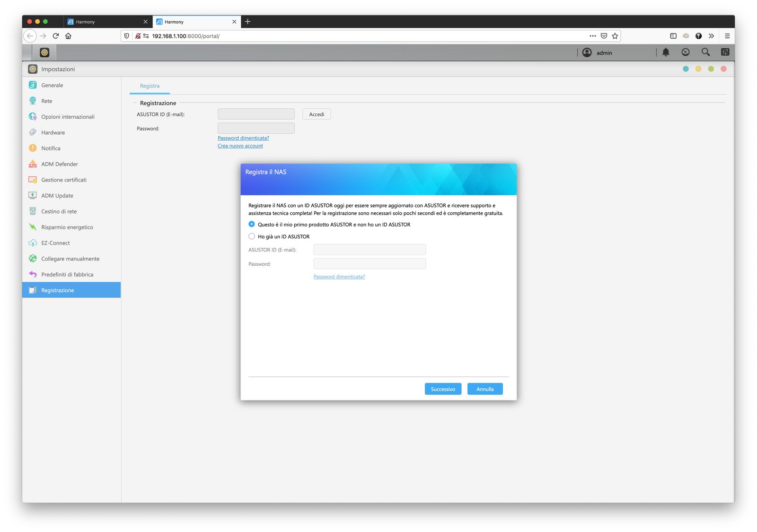The image size is (757, 532).
Task: Click the Generale icon in sidebar
Action: 33,85
